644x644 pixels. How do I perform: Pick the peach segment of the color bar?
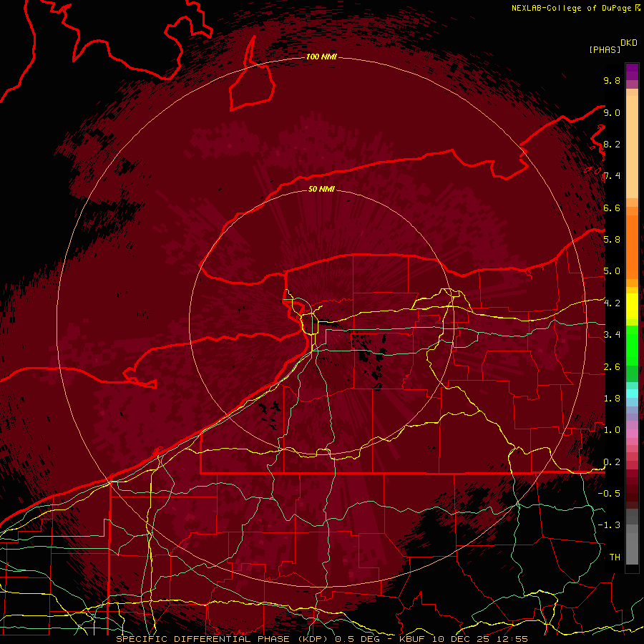point(632,147)
